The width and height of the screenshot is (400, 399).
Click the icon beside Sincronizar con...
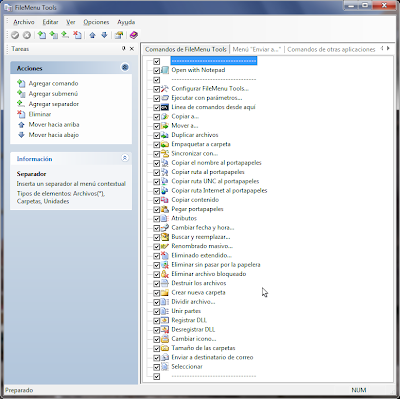(165, 154)
